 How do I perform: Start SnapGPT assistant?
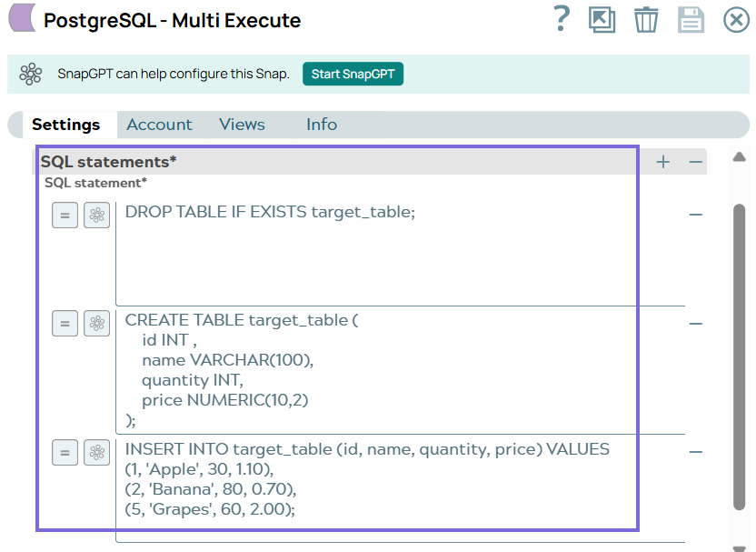click(x=353, y=74)
